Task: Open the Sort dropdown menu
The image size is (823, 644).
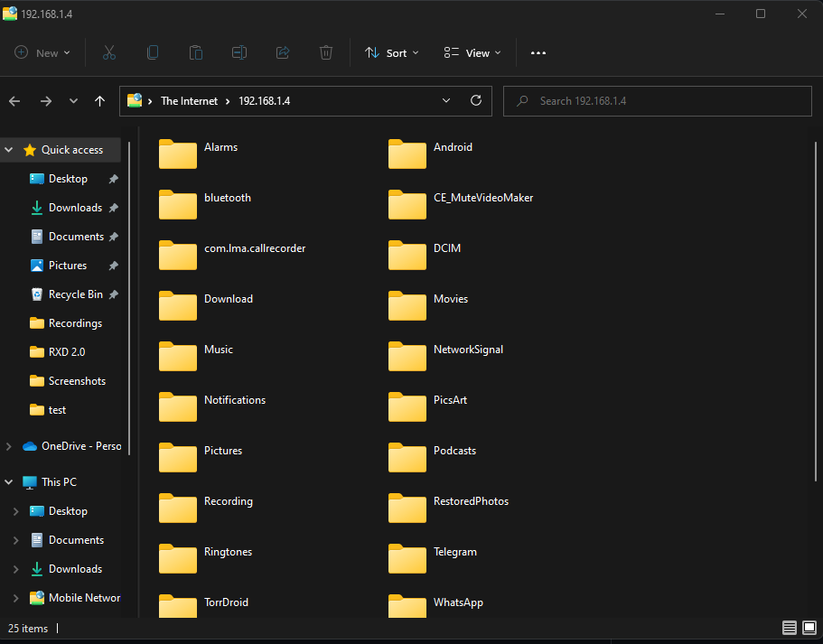Action: point(392,52)
